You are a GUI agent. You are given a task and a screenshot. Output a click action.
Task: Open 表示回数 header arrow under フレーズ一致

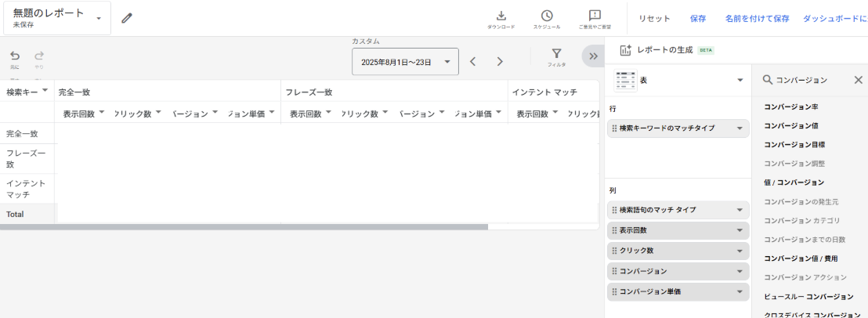coord(328,112)
